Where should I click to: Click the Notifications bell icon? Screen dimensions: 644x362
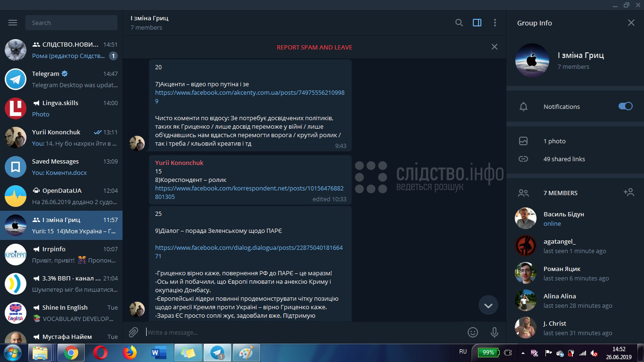523,107
